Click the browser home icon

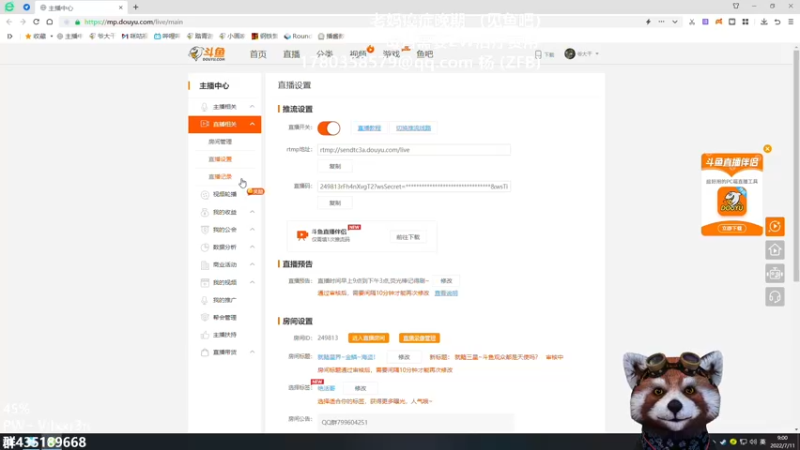[x=49, y=22]
